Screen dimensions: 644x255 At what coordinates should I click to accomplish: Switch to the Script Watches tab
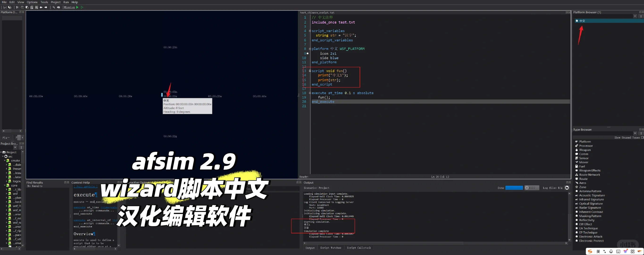click(330, 247)
